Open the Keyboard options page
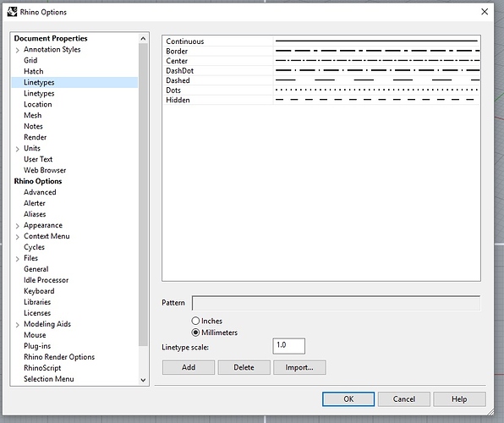 [39, 291]
